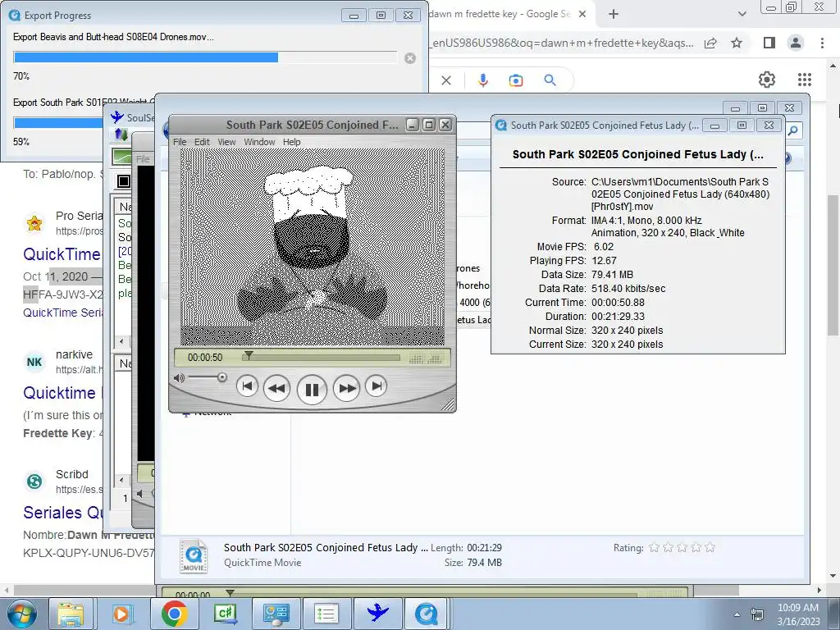Click the QuickTime movie timeline playhead
Viewport: 840px width, 630px height.
click(248, 355)
